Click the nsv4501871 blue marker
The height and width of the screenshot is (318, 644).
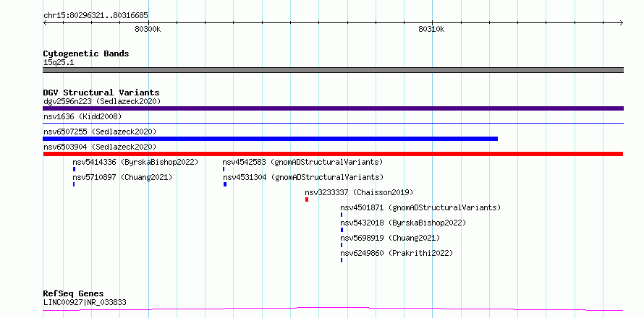(342, 215)
